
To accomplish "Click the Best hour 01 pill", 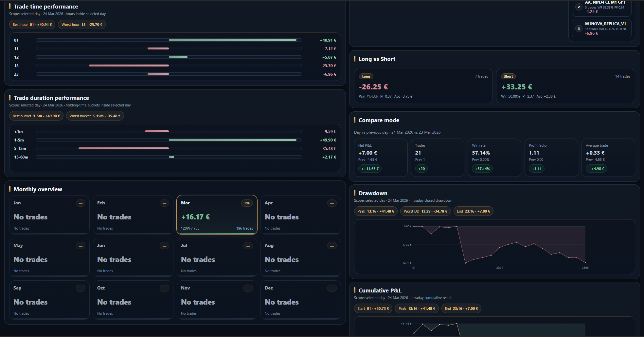I will pos(32,25).
